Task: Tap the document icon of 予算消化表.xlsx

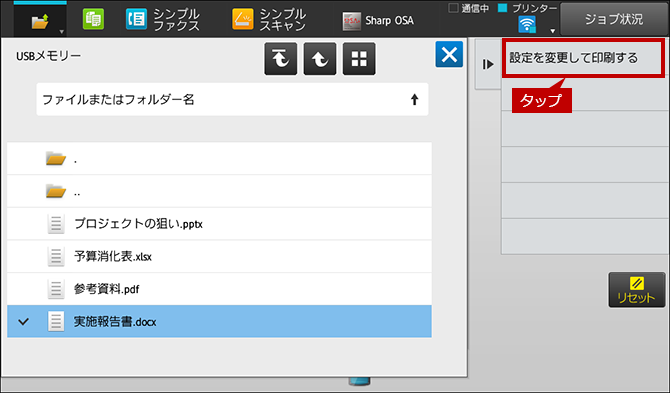Action: pyautogui.click(x=56, y=256)
